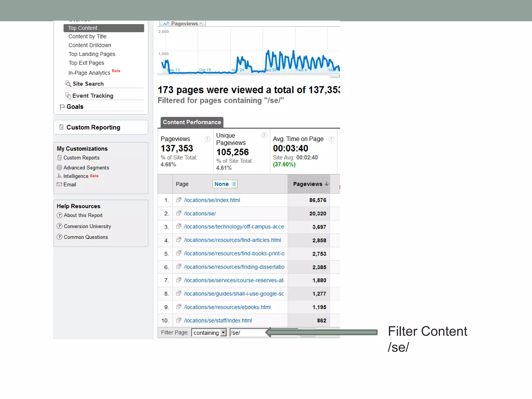The image size is (532, 399).
Task: Open the off-campus-access page link
Action: 234,227
